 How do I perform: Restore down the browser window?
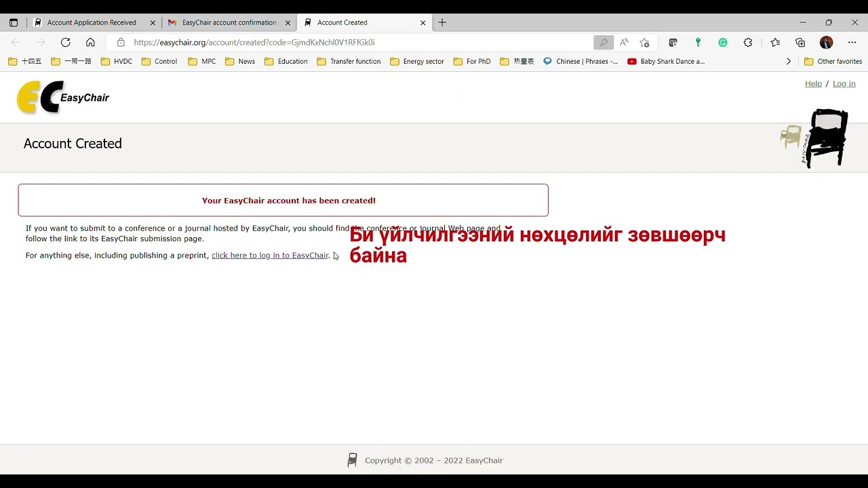tap(829, 22)
